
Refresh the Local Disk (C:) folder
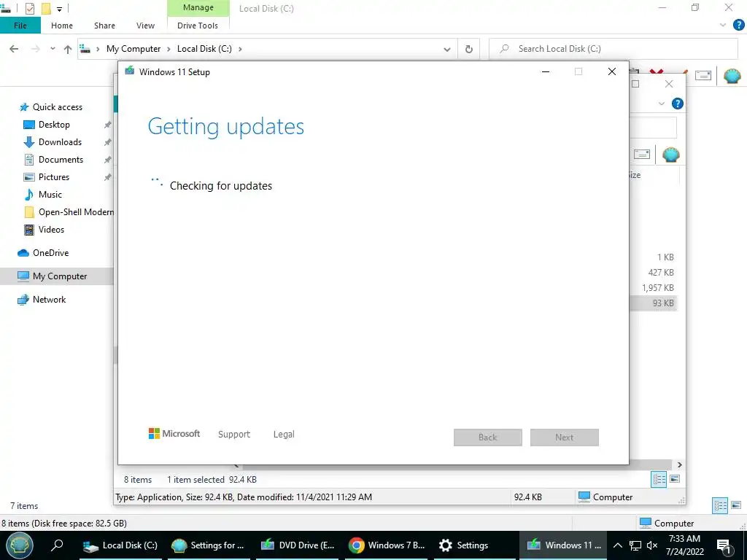pyautogui.click(x=469, y=49)
